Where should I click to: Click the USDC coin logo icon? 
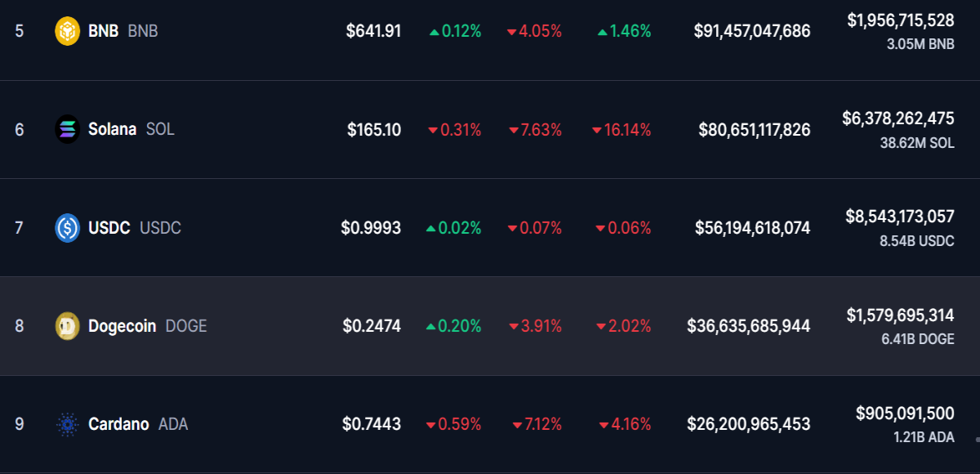pyautogui.click(x=67, y=227)
